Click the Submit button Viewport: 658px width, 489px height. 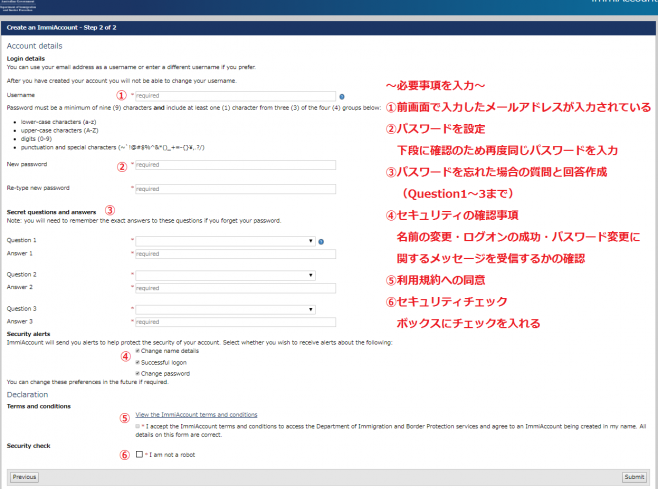(x=634, y=477)
